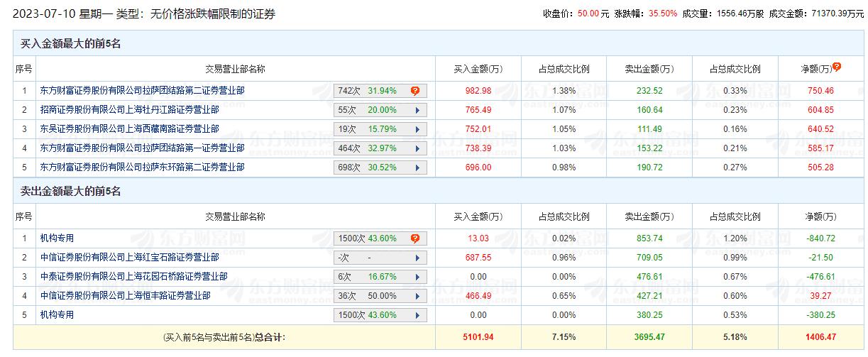Click 东方财富证券拉萨东环路第二证券营业部
Screen dimensions: 868x357
point(143,167)
